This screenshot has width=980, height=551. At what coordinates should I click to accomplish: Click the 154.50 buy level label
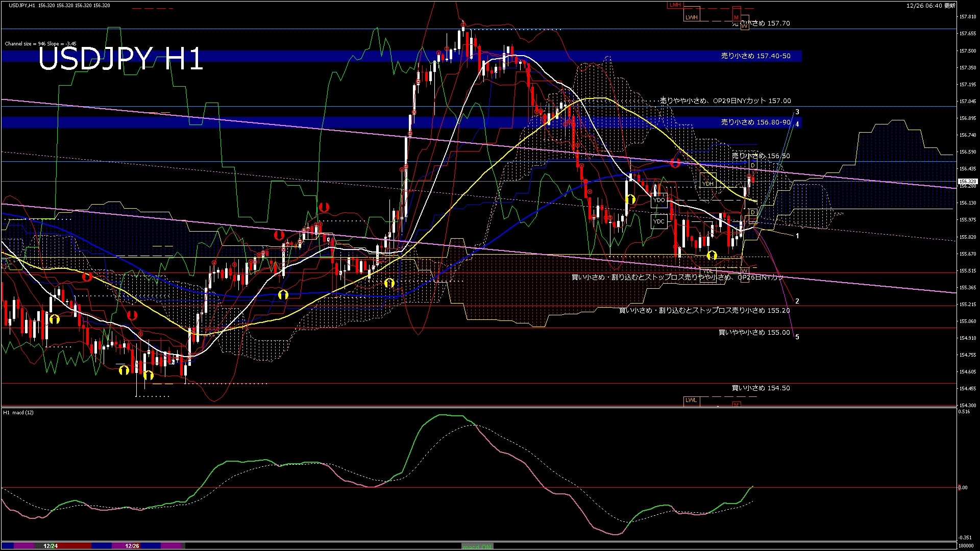(x=761, y=388)
